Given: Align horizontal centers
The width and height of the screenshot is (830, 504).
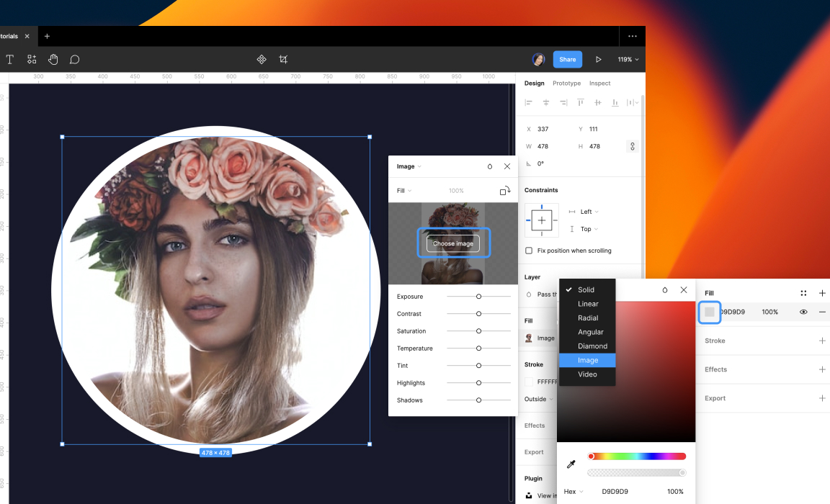Looking at the screenshot, I should click(545, 102).
